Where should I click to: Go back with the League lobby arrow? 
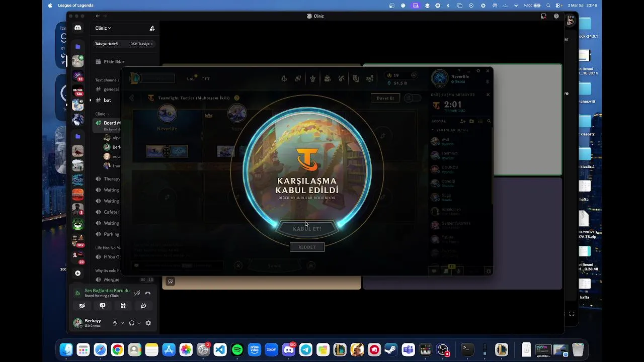coord(132,98)
